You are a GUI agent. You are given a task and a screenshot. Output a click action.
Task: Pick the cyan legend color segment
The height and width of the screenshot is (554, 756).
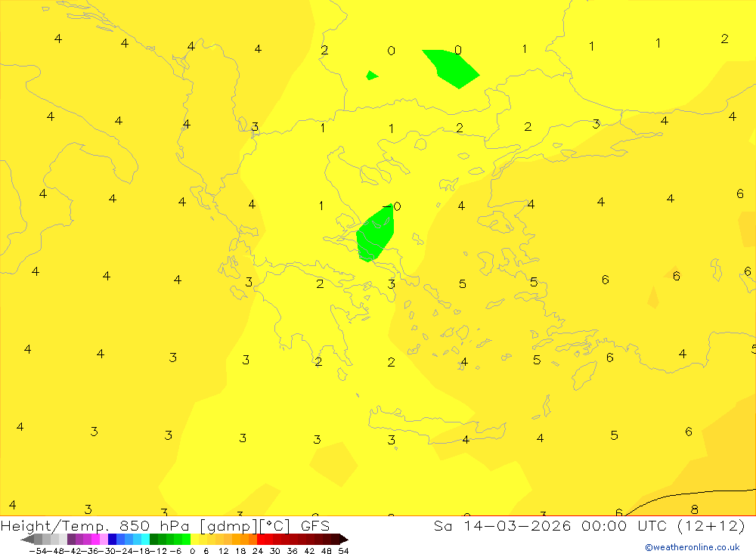click(x=145, y=539)
